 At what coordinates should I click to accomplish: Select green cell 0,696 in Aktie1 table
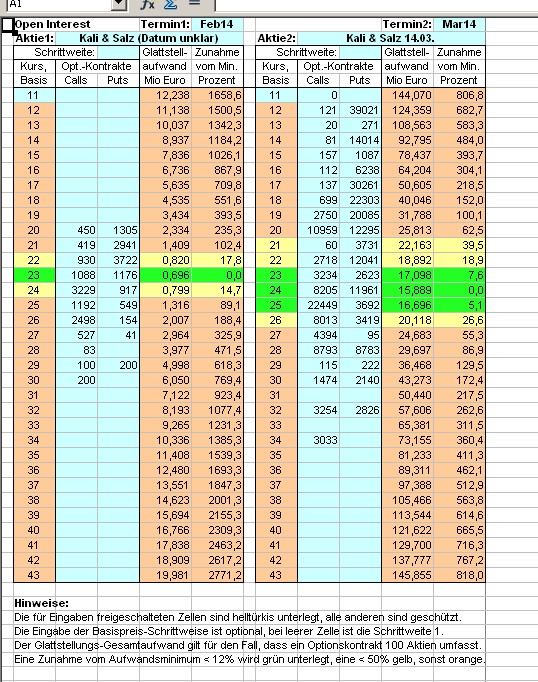(165, 275)
